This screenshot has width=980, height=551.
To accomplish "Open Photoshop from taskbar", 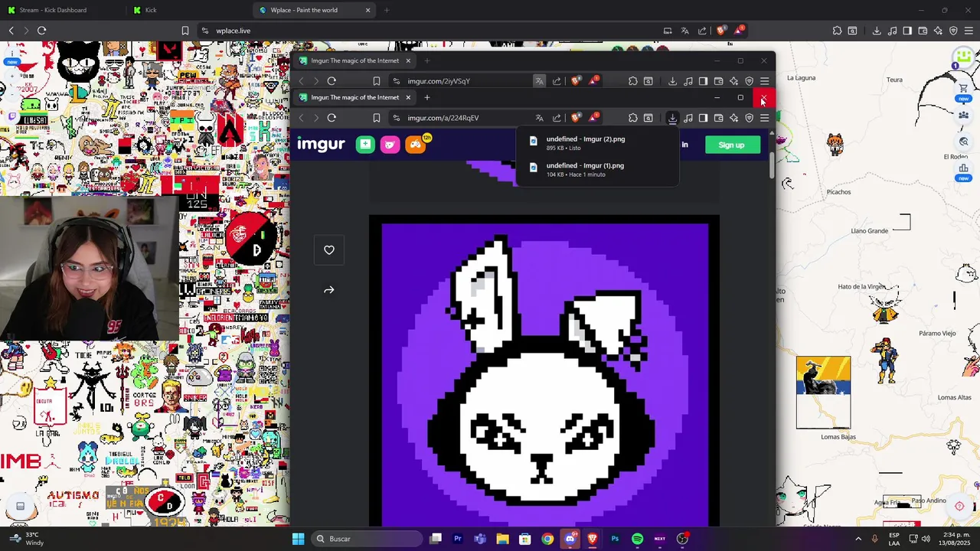I will pos(615,539).
